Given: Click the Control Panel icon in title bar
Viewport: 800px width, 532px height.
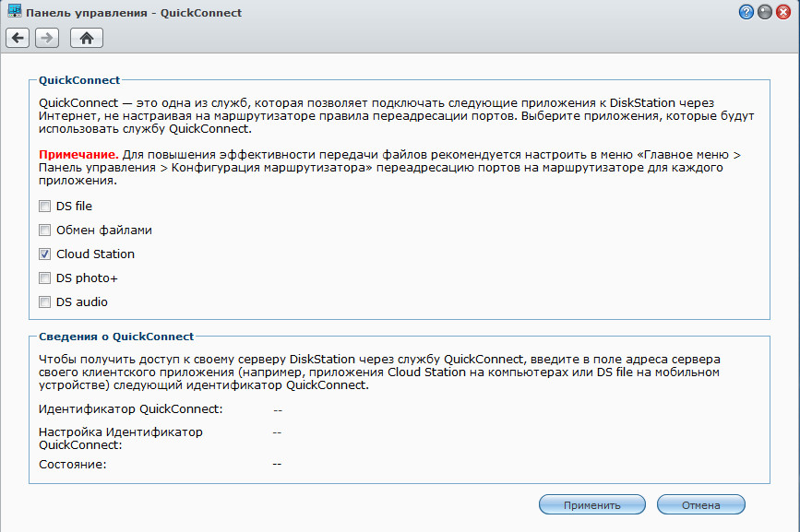Looking at the screenshot, I should point(14,11).
